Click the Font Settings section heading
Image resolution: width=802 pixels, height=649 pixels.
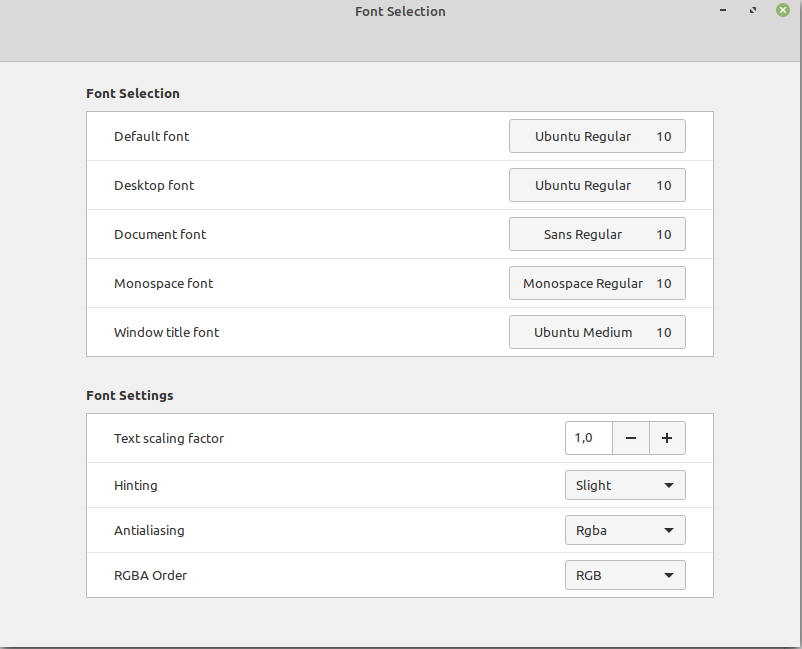[130, 395]
